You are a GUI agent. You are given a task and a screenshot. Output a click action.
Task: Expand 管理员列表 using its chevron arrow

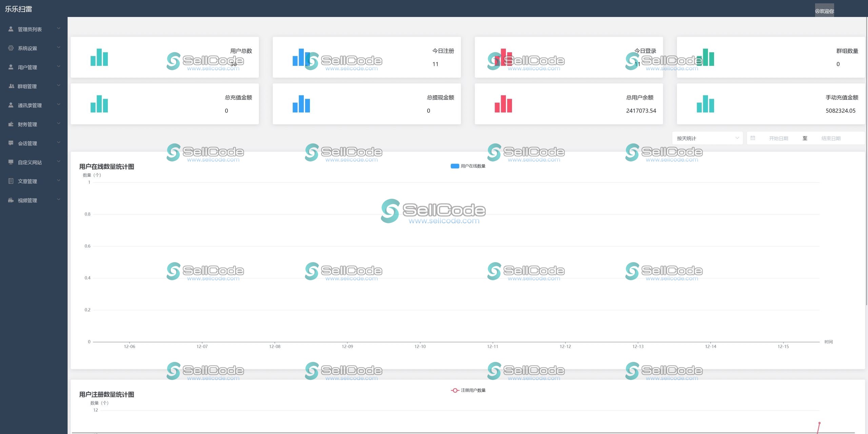59,29
